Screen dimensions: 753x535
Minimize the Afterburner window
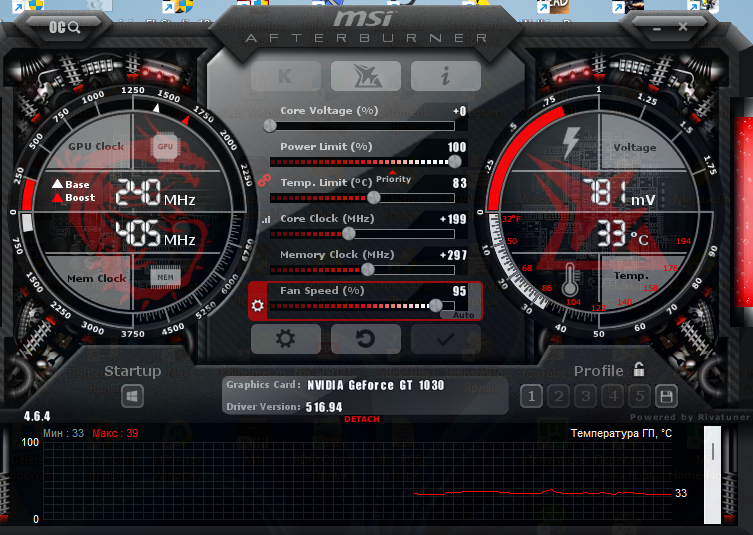pyautogui.click(x=656, y=29)
